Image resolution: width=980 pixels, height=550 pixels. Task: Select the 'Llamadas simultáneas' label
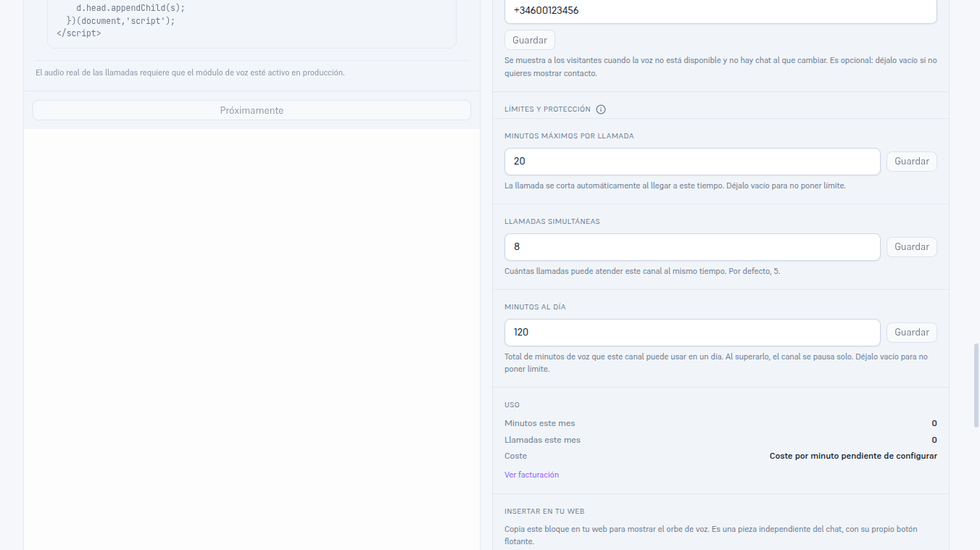552,221
